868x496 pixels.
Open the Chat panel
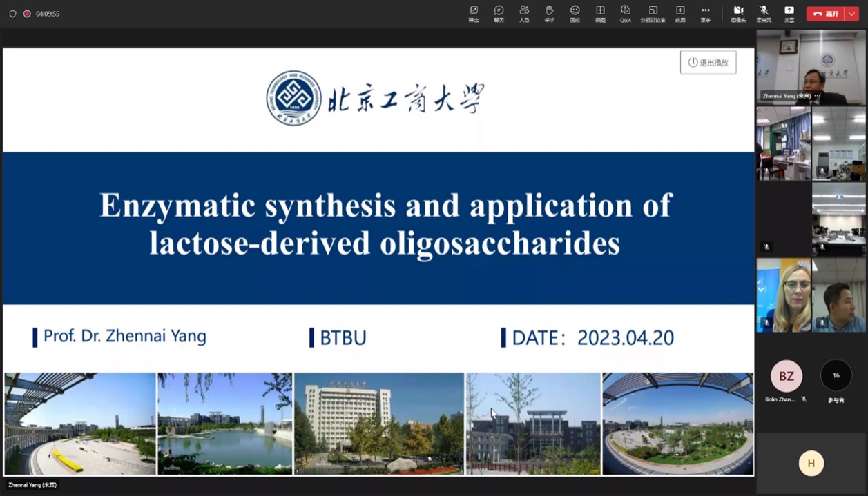pyautogui.click(x=499, y=12)
